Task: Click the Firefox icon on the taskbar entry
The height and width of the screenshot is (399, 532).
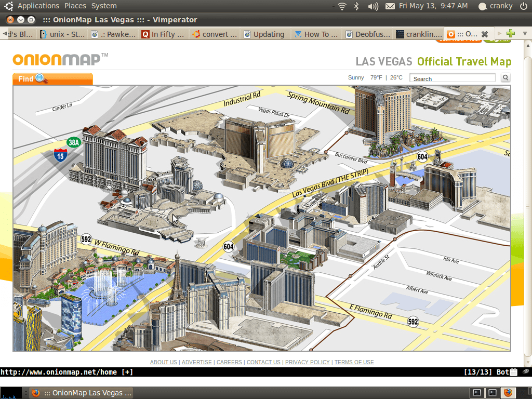Action: point(35,393)
